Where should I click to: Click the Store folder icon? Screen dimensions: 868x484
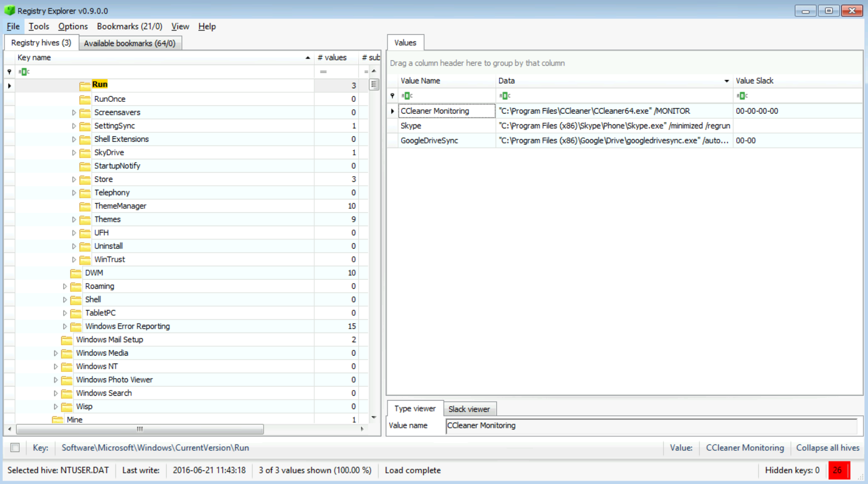coord(85,180)
